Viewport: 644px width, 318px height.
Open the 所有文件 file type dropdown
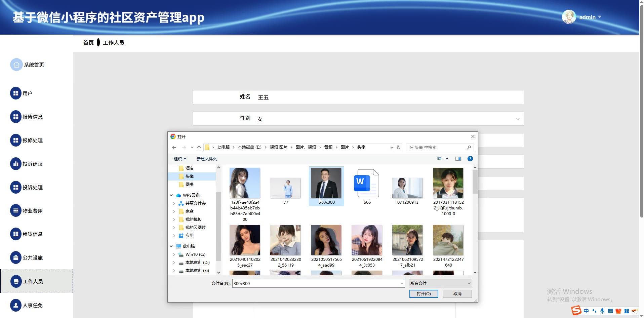(x=440, y=283)
